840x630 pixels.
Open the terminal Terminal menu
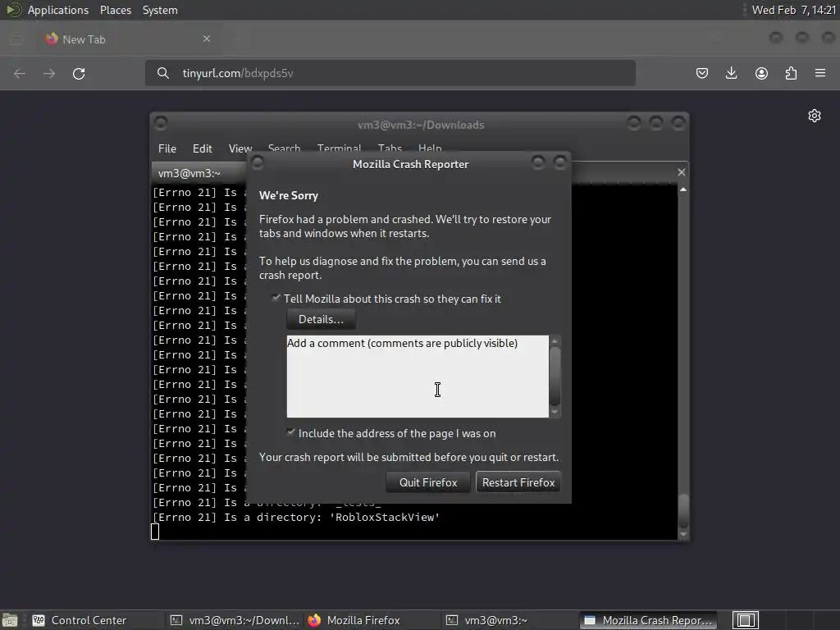pos(339,148)
